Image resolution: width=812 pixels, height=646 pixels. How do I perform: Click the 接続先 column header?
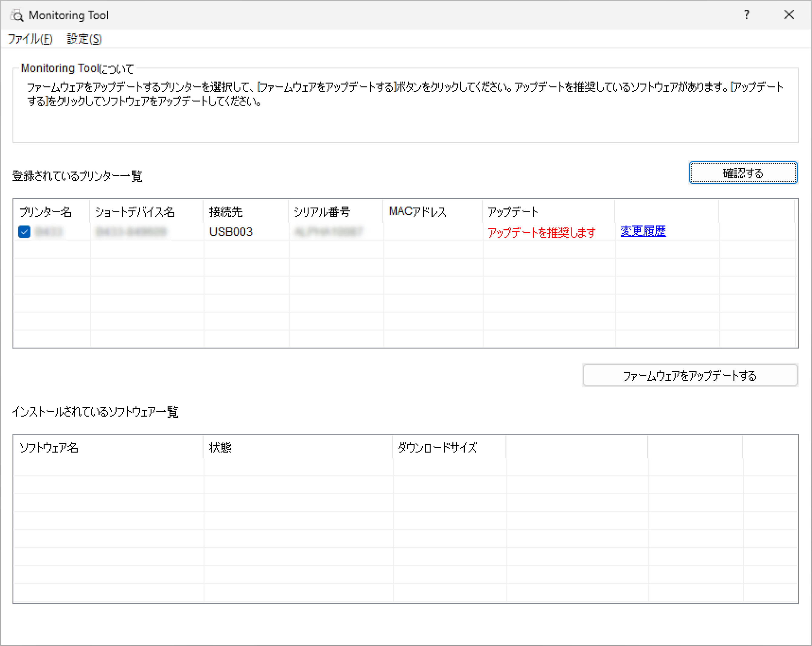tap(246, 212)
